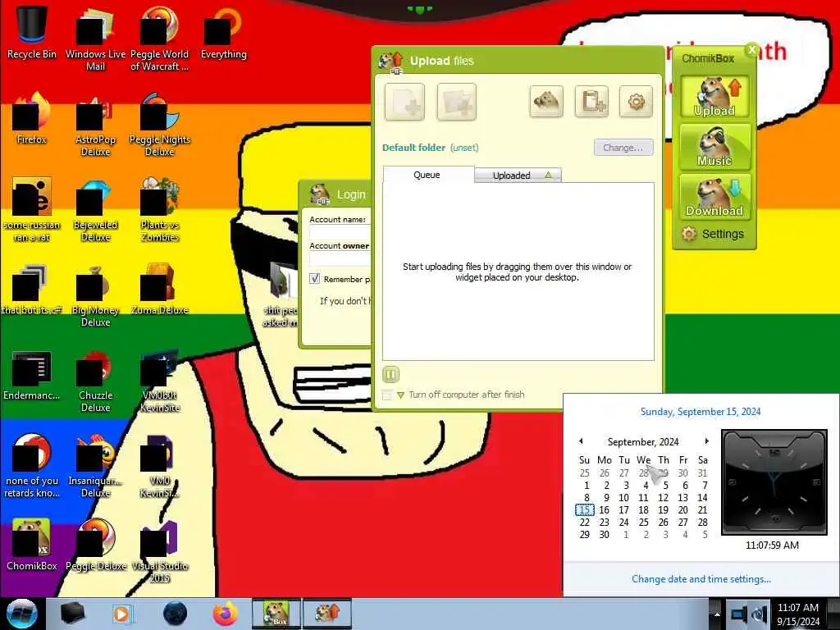
Task: Open Upload in ChomikBox widget
Action: (x=714, y=97)
